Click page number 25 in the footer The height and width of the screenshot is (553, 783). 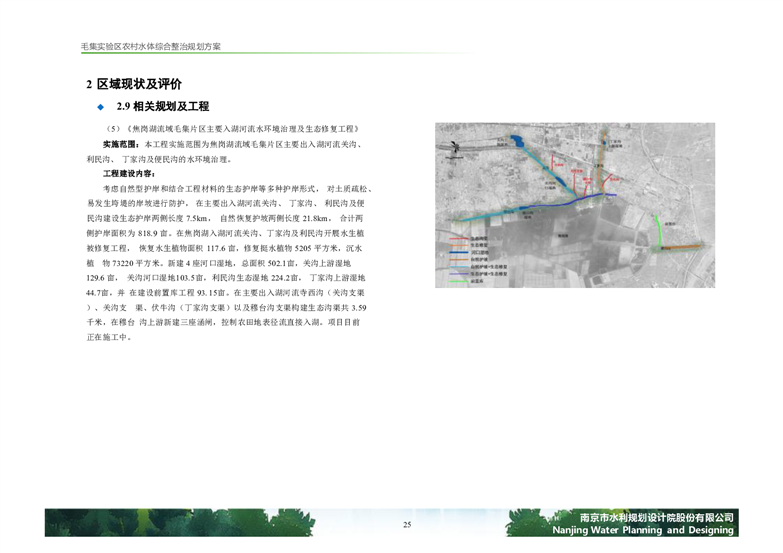tap(407, 526)
